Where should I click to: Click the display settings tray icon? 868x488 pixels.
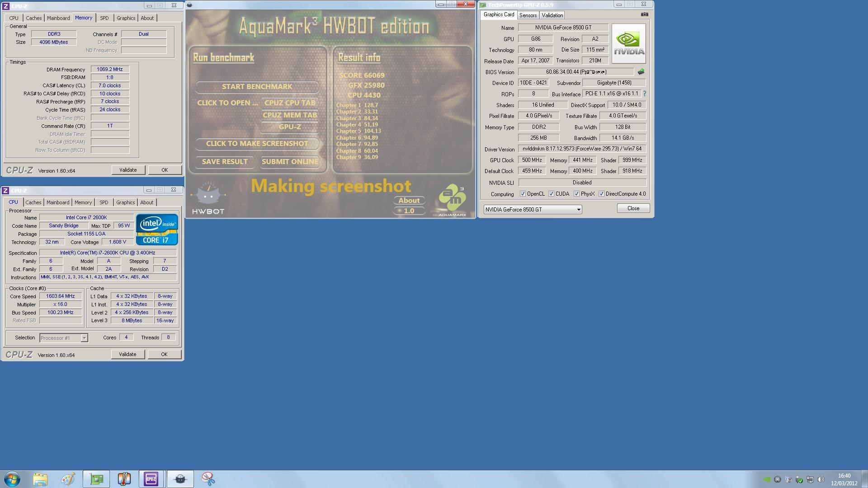[x=788, y=479]
